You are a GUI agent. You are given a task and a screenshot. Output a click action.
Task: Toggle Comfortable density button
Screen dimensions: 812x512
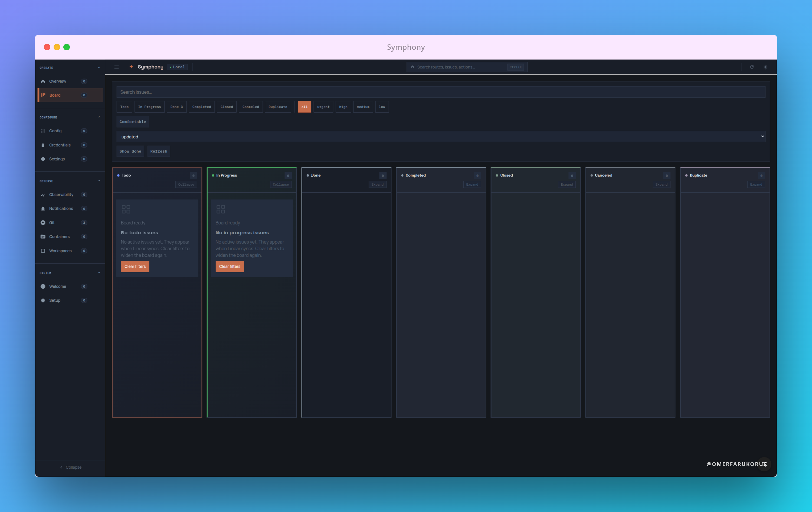point(133,122)
